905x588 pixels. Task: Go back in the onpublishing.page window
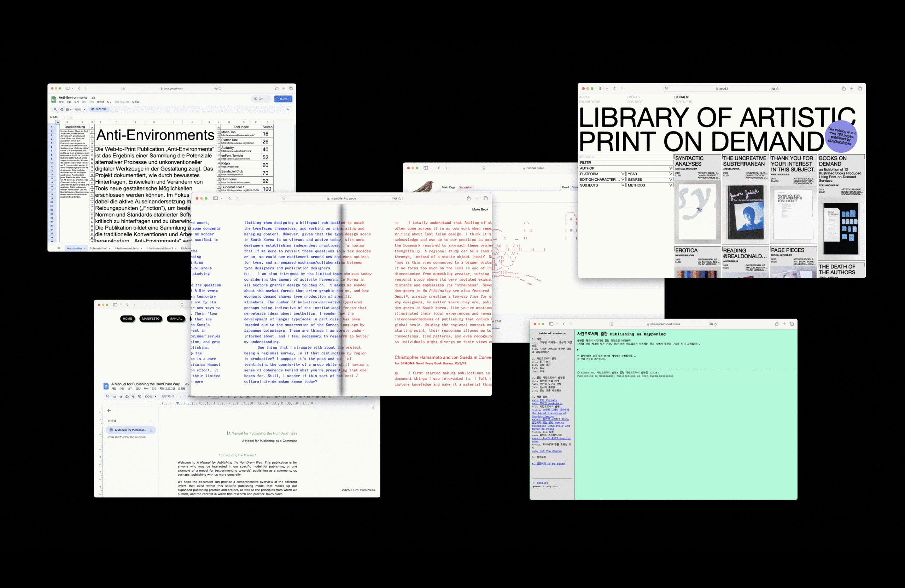(x=229, y=198)
